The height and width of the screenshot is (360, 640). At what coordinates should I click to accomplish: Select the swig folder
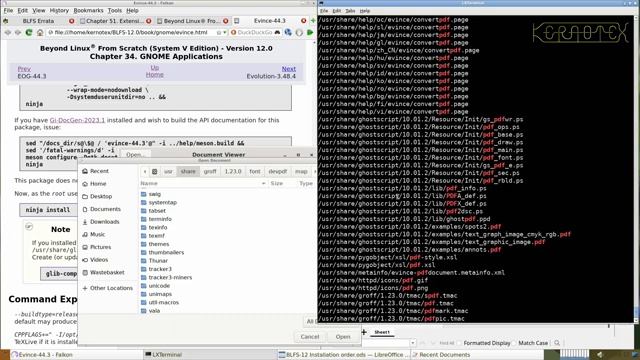[x=155, y=194]
